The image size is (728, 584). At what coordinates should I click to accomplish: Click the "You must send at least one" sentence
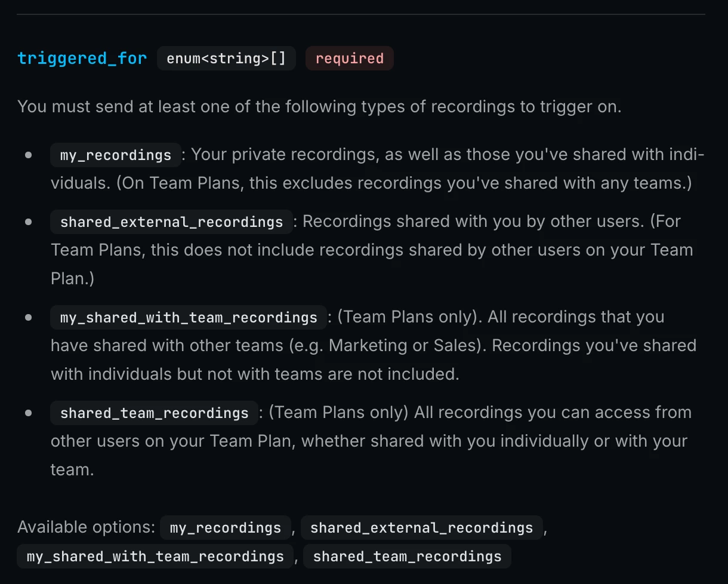(319, 107)
